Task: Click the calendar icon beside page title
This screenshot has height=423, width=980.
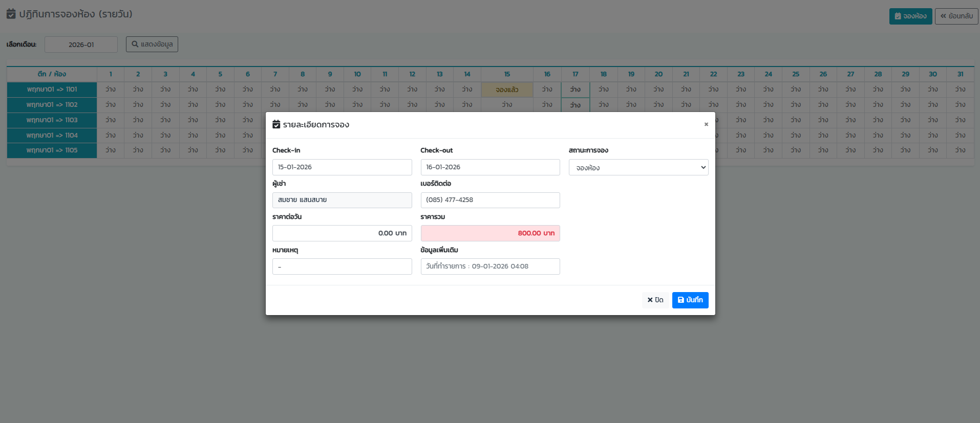Action: coord(11,14)
